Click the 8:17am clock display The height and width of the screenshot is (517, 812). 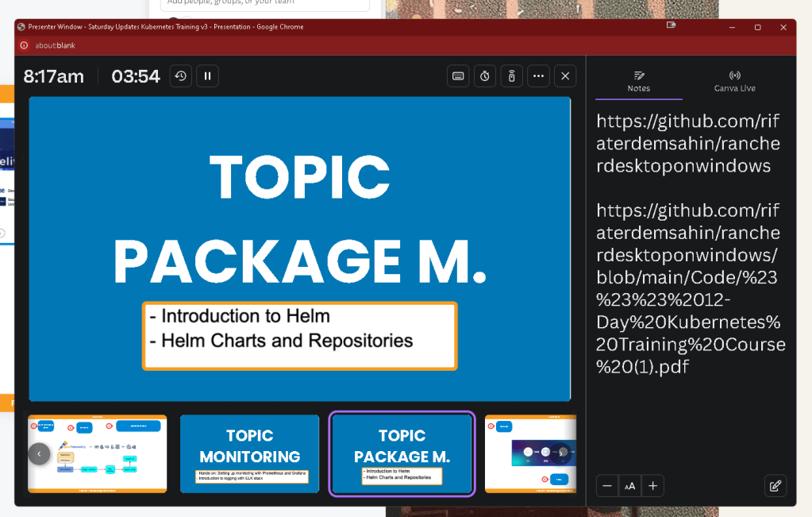(x=53, y=77)
